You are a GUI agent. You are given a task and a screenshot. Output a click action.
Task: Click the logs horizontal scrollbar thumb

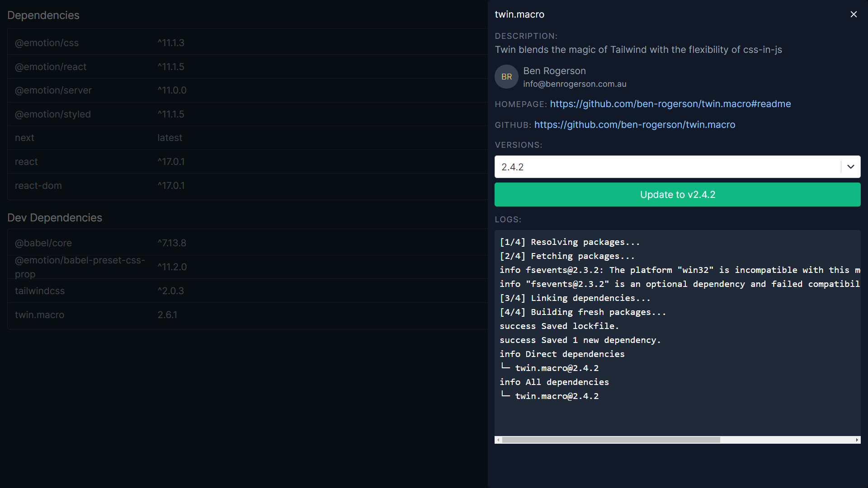coord(610,440)
